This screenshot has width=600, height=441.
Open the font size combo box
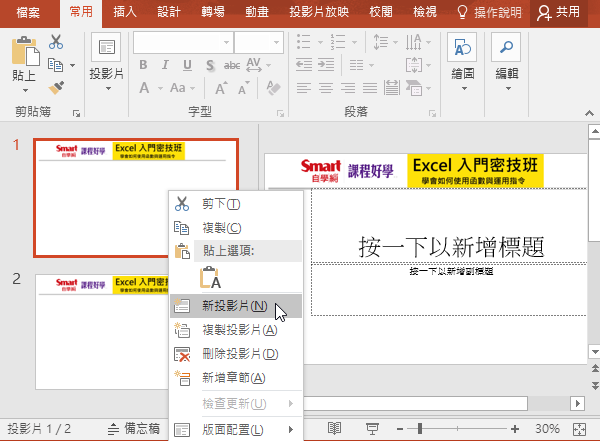(259, 42)
